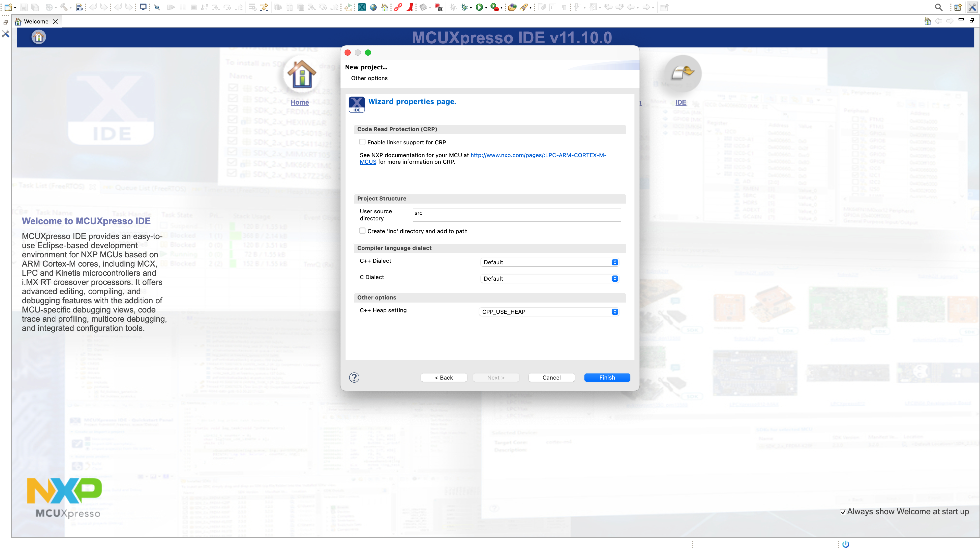Open the C++ Dialect dropdown
The image size is (980, 551).
point(549,262)
